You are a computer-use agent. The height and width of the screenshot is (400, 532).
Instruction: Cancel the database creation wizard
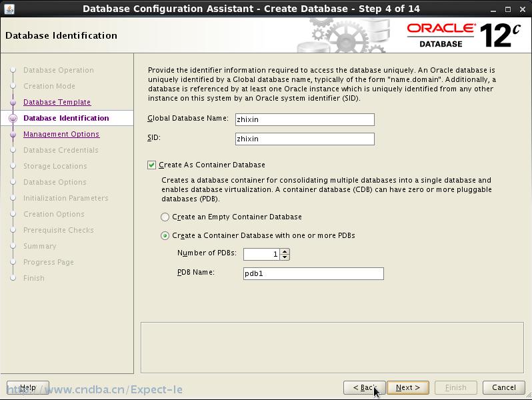(504, 387)
